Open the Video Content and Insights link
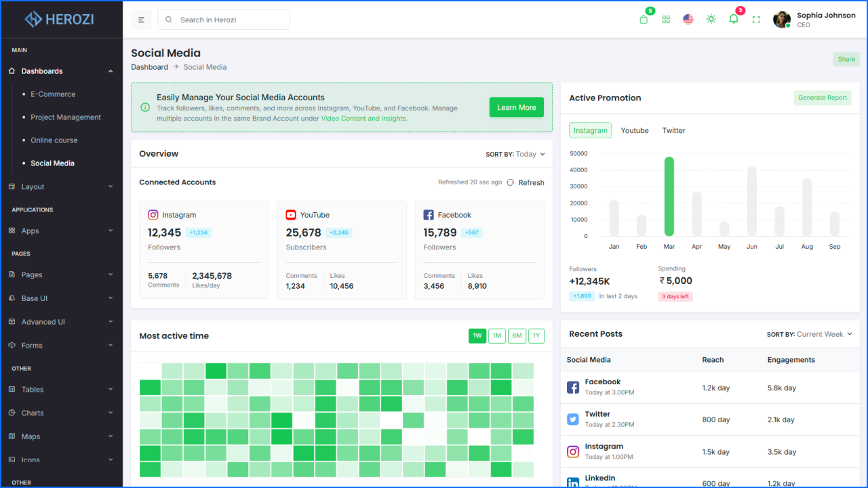 coord(363,118)
